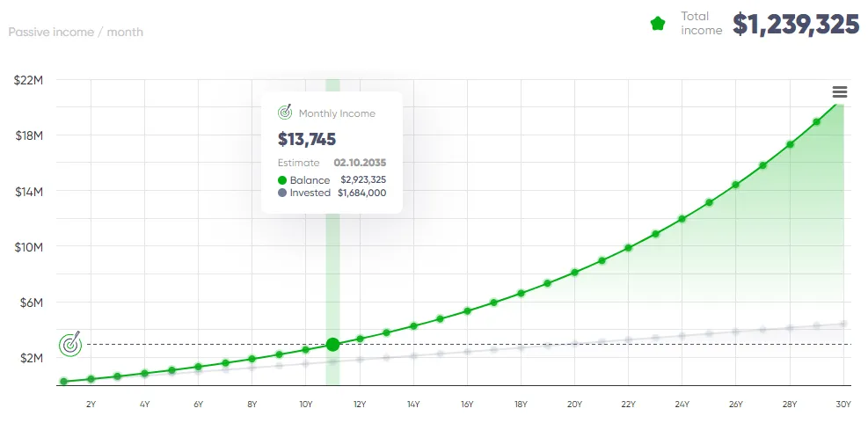Click the gray Invested legend dot
This screenshot has height=423, width=868.
tap(282, 193)
